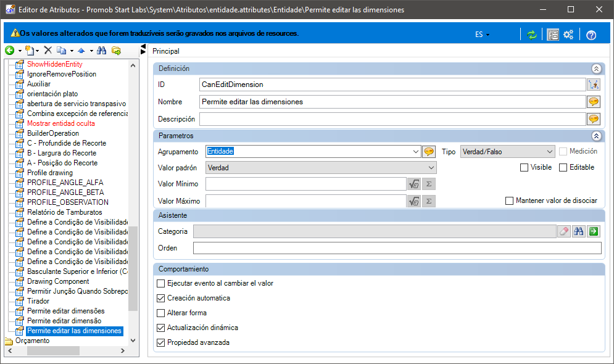Click the tree vertical scrollbar thumb

pyautogui.click(x=133, y=268)
